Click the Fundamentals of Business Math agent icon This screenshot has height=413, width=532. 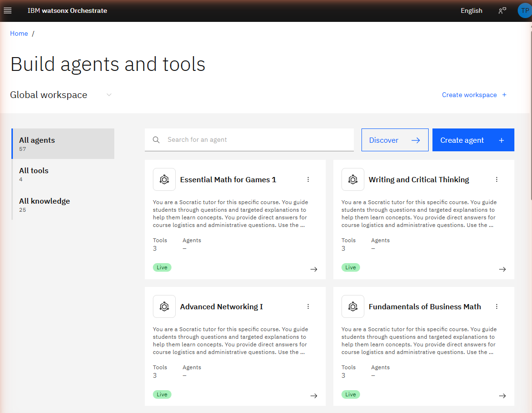(353, 306)
